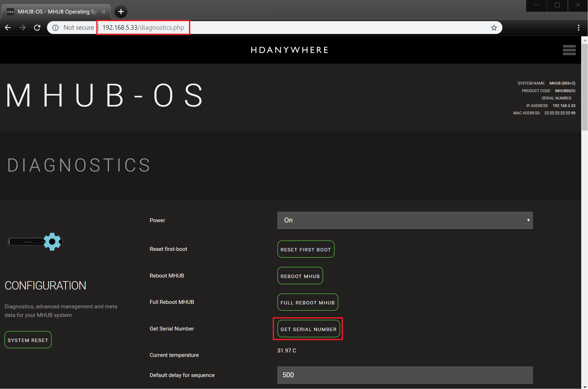Click the SERIAL NUMBER label in header
Screen dimensions: 588x389
pos(556,98)
